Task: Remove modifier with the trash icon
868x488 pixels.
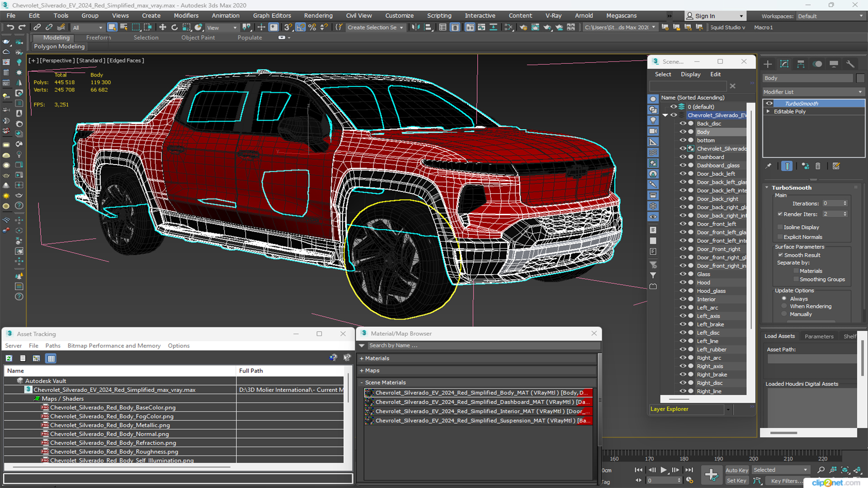Action: 818,166
